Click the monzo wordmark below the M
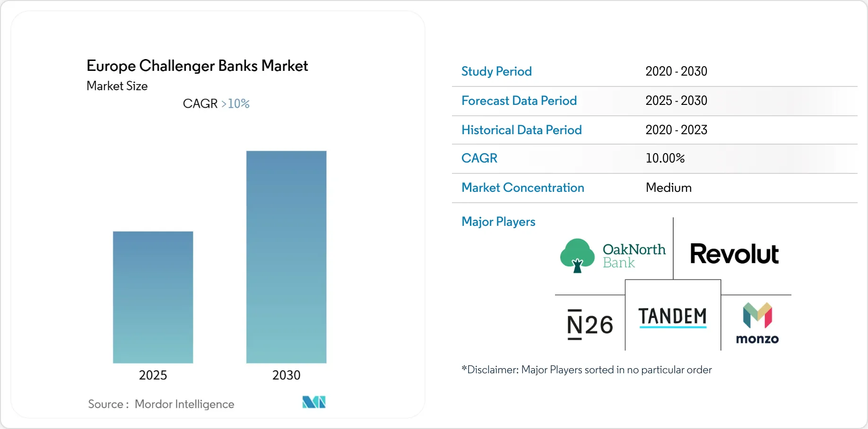 point(757,339)
